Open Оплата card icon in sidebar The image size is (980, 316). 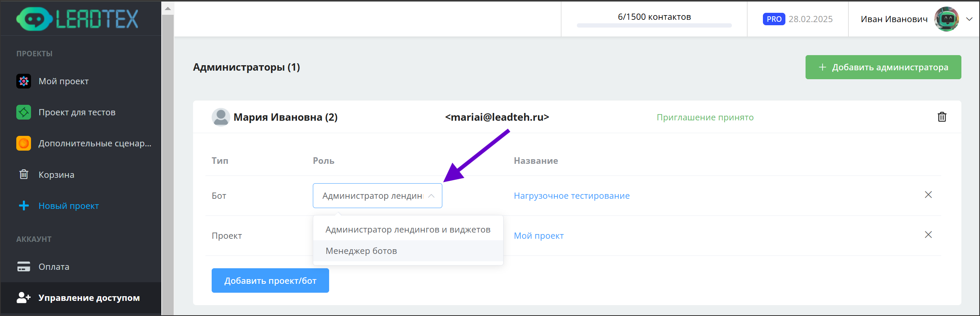pos(24,267)
